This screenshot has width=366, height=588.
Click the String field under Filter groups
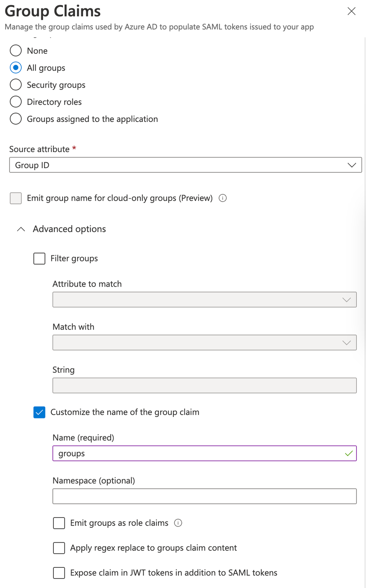pos(204,385)
